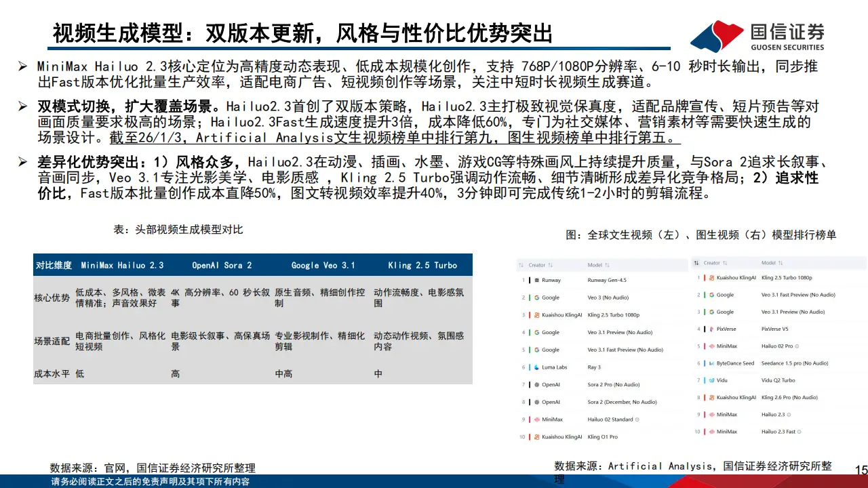
Task: Click the rank sort arrows in the right leaderboard header
Action: pyautogui.click(x=696, y=263)
